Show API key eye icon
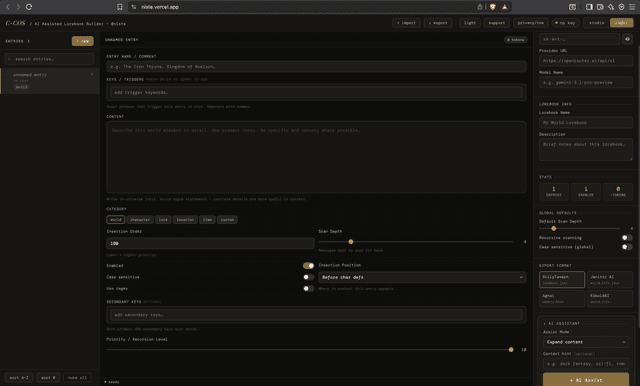 coord(627,39)
